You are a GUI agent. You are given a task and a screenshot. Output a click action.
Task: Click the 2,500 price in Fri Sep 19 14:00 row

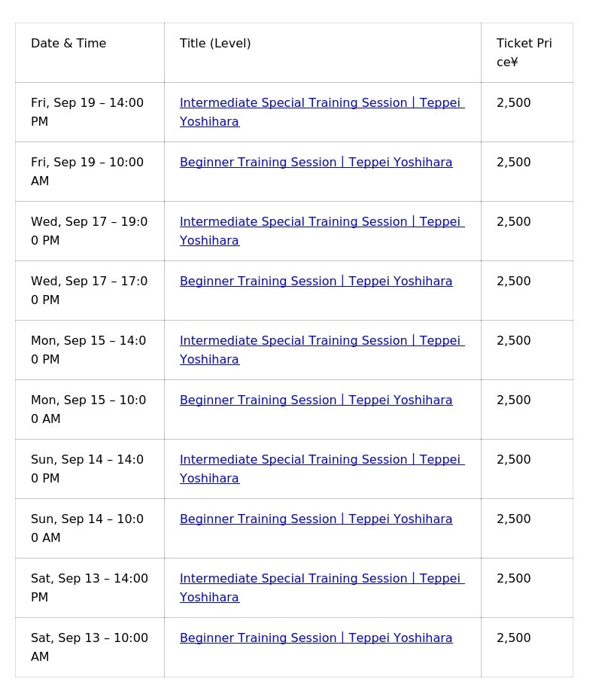tap(514, 102)
